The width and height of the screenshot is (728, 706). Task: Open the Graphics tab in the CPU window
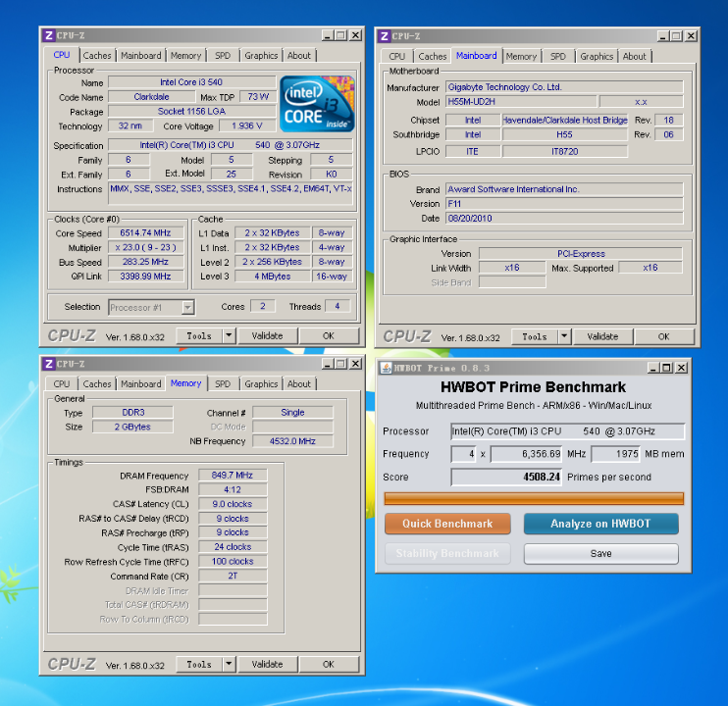point(261,56)
